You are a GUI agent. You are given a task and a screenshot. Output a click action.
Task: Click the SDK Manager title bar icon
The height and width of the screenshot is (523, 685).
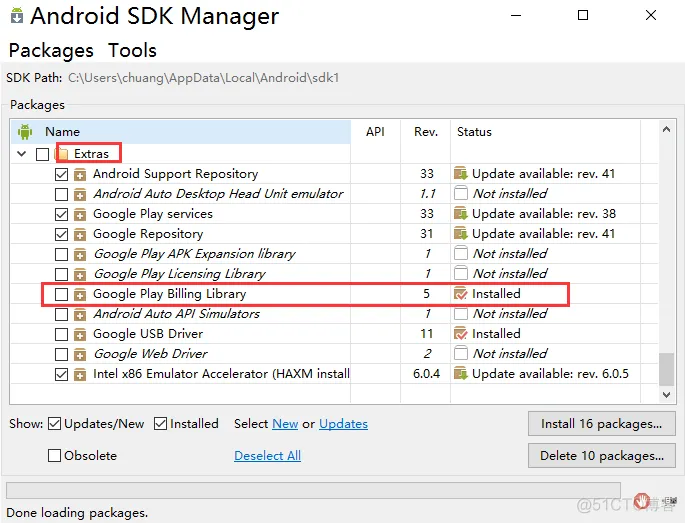click(17, 15)
